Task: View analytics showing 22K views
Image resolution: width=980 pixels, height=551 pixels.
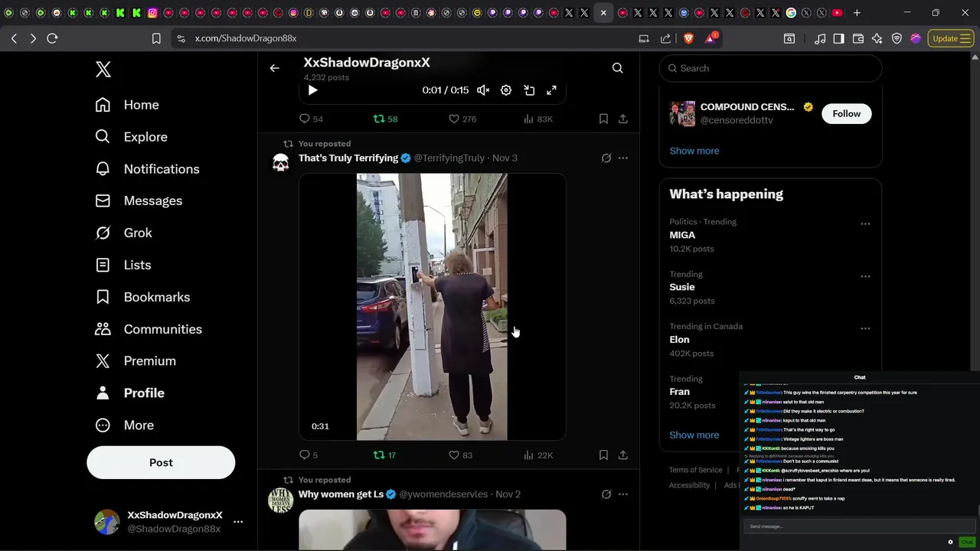Action: [x=537, y=455]
